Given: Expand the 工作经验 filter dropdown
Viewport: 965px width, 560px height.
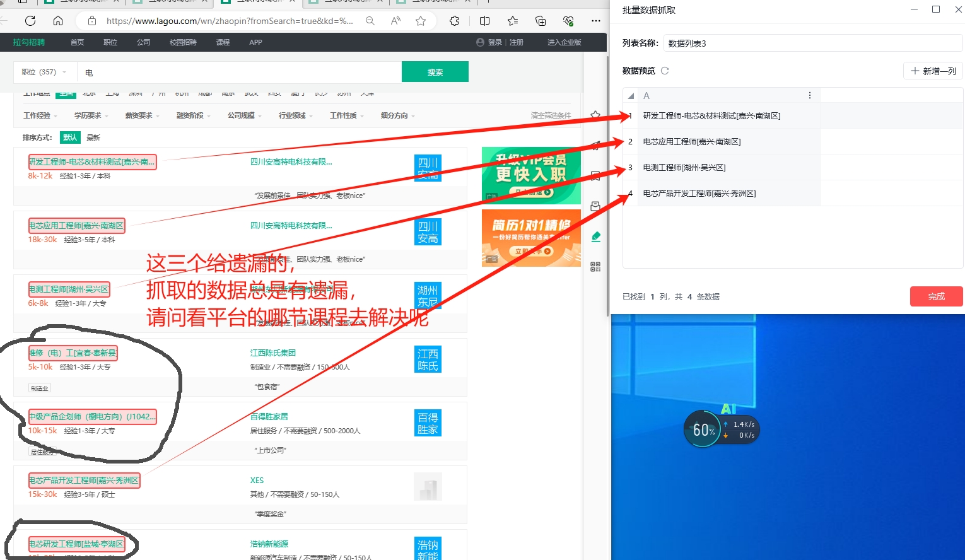Looking at the screenshot, I should (x=40, y=115).
